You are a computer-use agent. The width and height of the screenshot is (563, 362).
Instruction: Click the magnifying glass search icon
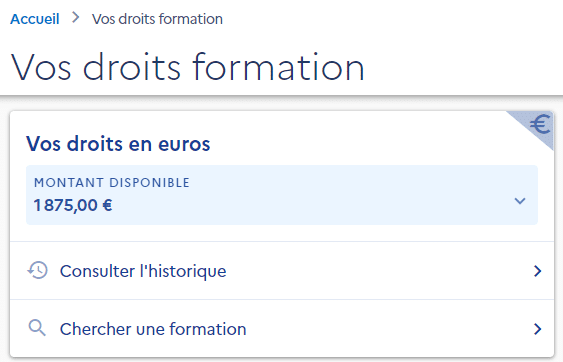[37, 328]
